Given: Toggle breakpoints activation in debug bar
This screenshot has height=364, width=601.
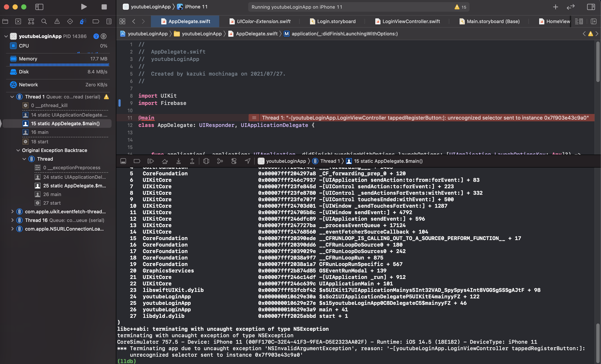Looking at the screenshot, I should click(x=137, y=161).
